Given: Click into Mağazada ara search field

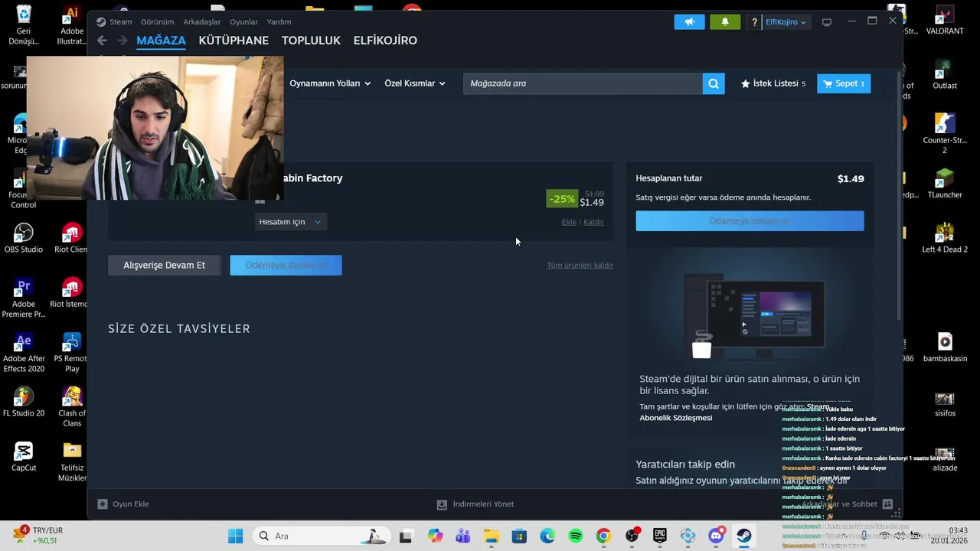Looking at the screenshot, I should pyautogui.click(x=583, y=83).
